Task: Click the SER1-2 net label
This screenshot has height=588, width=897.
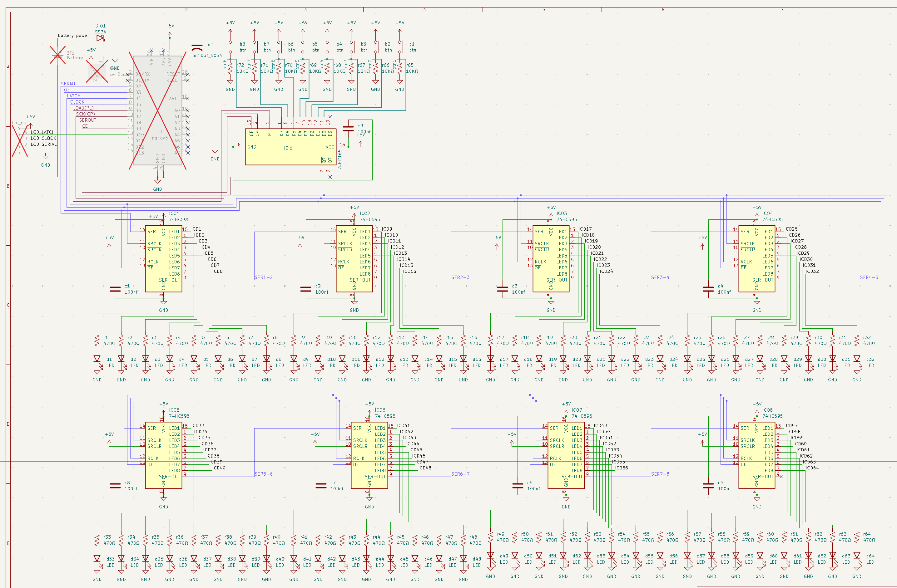Action: (x=263, y=277)
